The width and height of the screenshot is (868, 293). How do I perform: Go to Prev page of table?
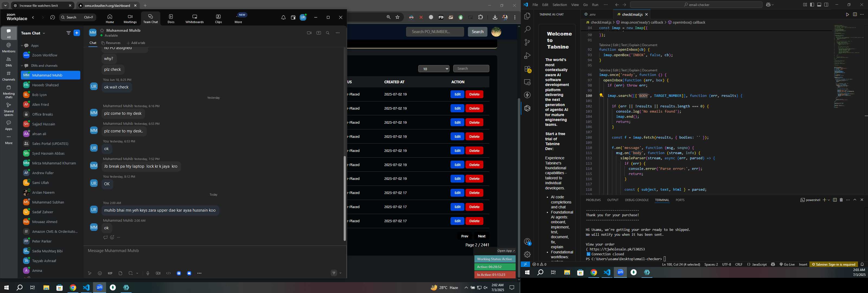pyautogui.click(x=465, y=236)
